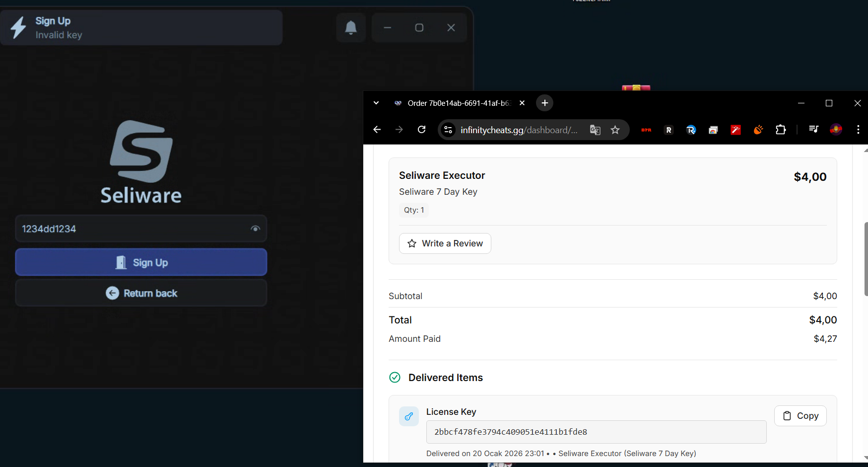This screenshot has height=467, width=868.
Task: Open the browser tab search dropdown
Action: pos(376,103)
